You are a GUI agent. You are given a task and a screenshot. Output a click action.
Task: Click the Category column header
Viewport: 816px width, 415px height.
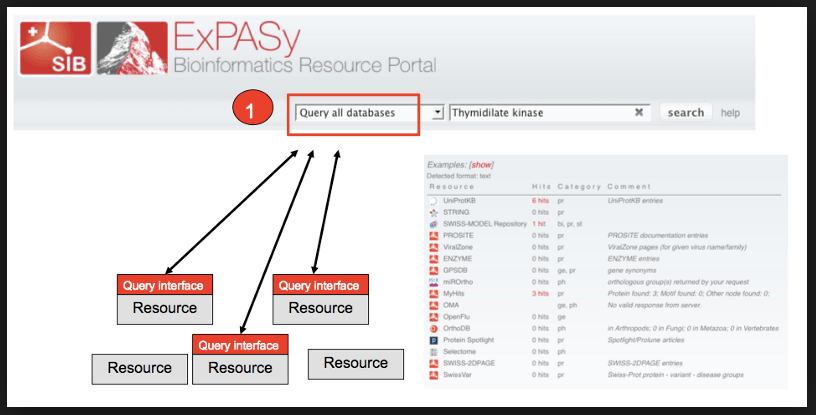click(x=579, y=186)
